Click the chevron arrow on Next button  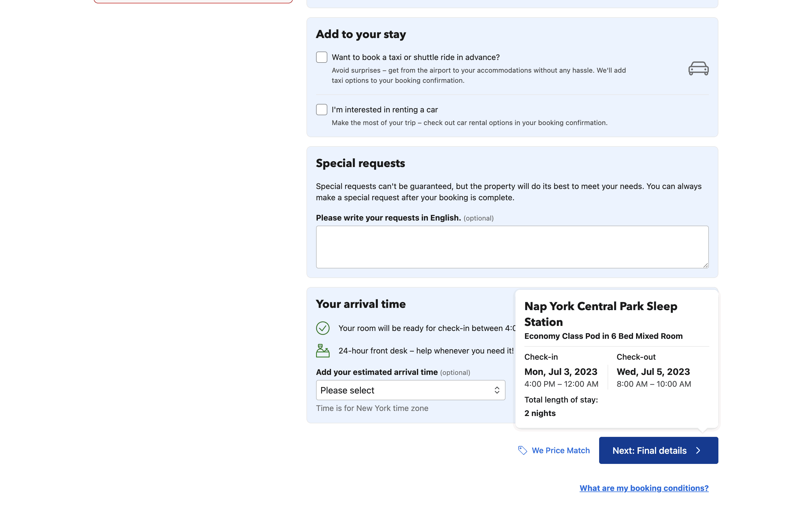(x=699, y=450)
